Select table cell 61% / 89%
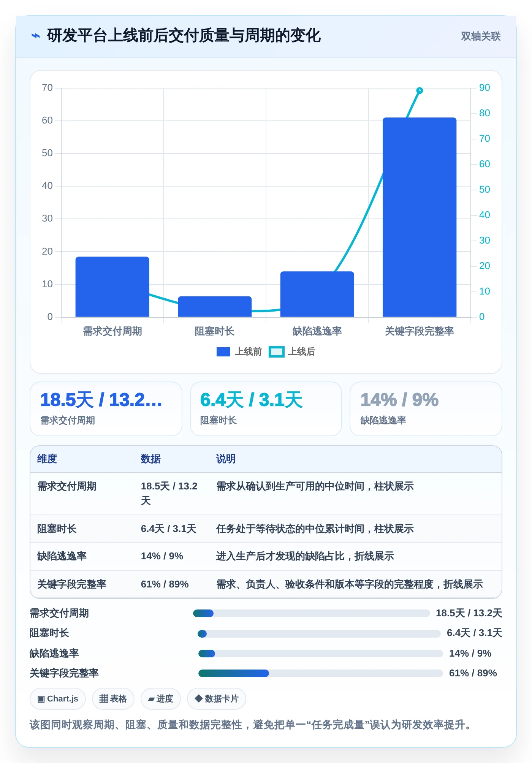The image size is (532, 763). (x=165, y=584)
